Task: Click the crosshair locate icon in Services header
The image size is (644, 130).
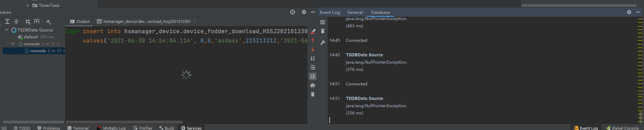Action: [x=293, y=12]
